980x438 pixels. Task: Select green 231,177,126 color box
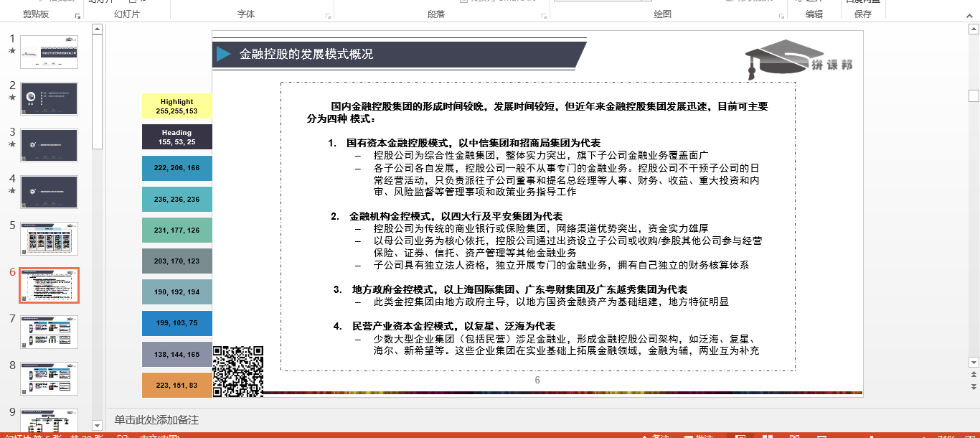click(176, 230)
